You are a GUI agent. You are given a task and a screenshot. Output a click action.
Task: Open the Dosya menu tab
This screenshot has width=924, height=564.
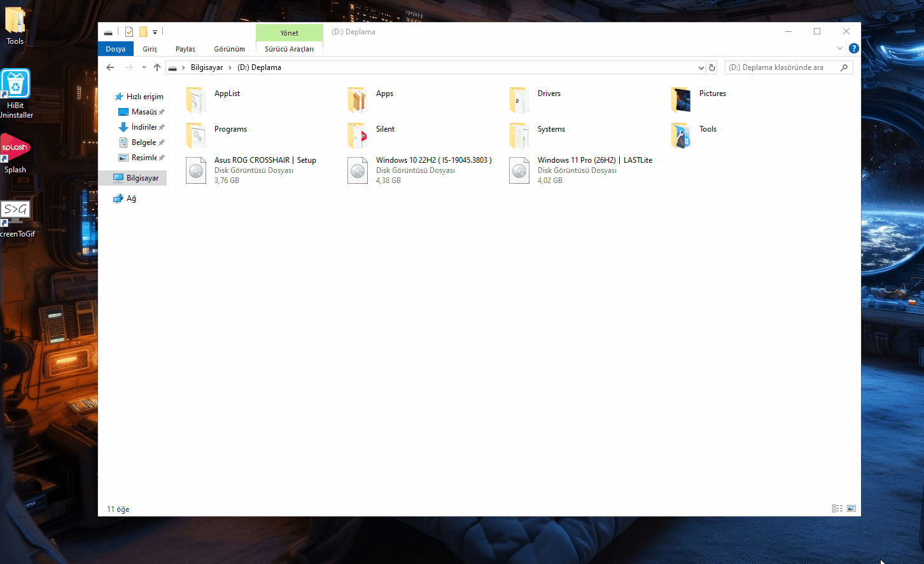coord(116,49)
